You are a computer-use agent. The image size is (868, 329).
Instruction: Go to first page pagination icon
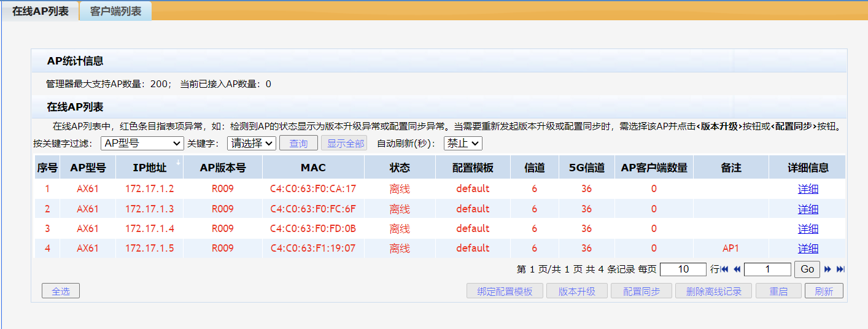pos(724,269)
